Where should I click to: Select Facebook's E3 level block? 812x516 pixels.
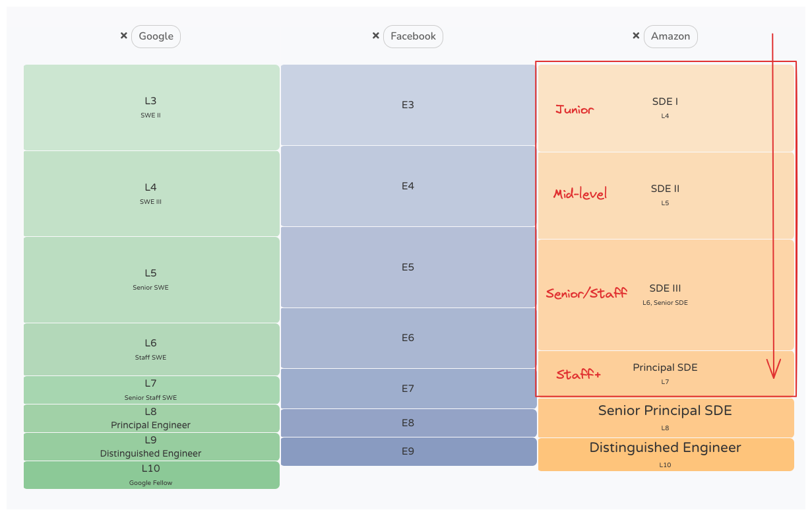(408, 105)
